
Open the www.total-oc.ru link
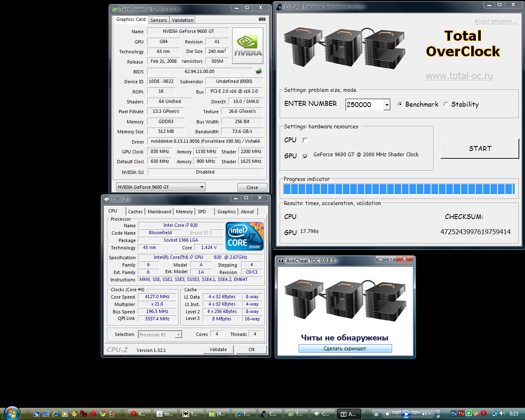459,76
